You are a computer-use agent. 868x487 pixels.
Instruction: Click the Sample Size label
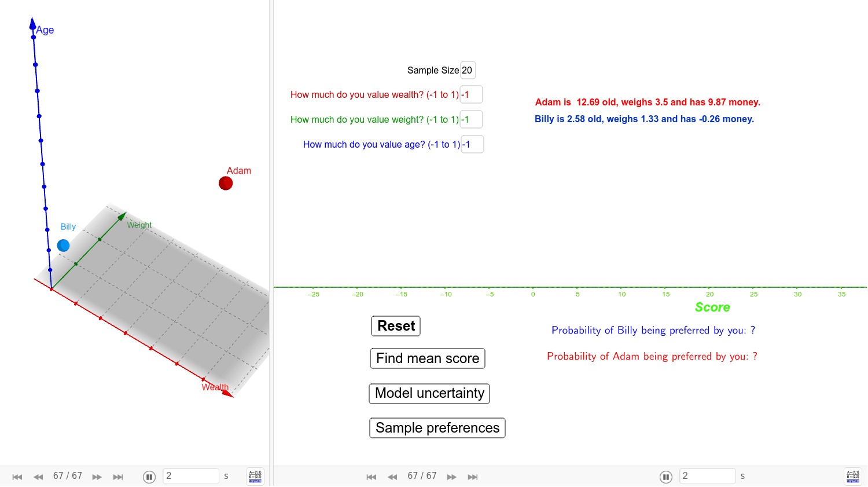tap(433, 70)
